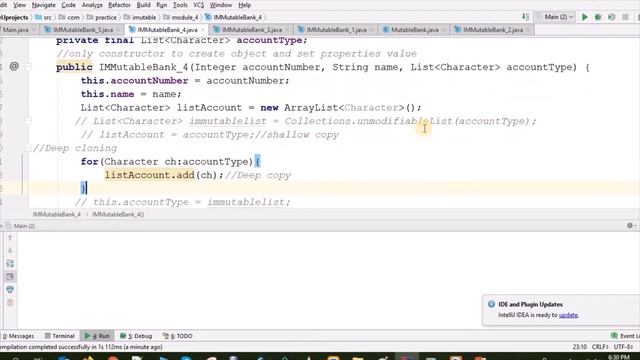
Task: Click the trash clear-all icon in Run panel
Action: pyautogui.click(x=10, y=303)
